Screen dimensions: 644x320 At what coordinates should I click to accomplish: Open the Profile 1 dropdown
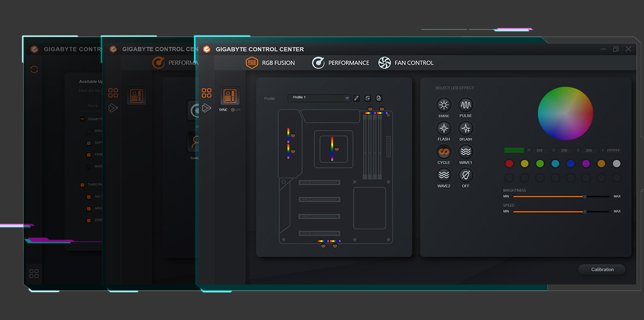click(319, 98)
